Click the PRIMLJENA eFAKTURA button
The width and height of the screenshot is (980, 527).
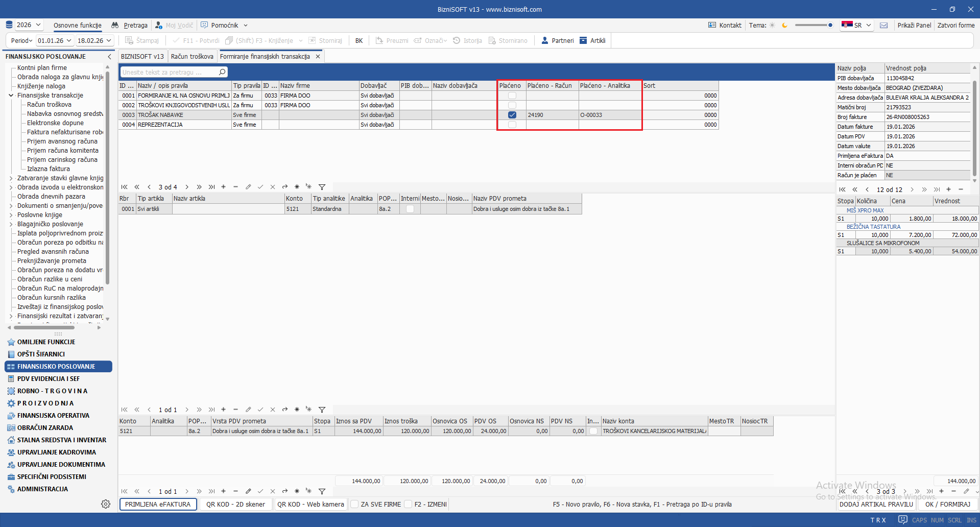coord(158,504)
